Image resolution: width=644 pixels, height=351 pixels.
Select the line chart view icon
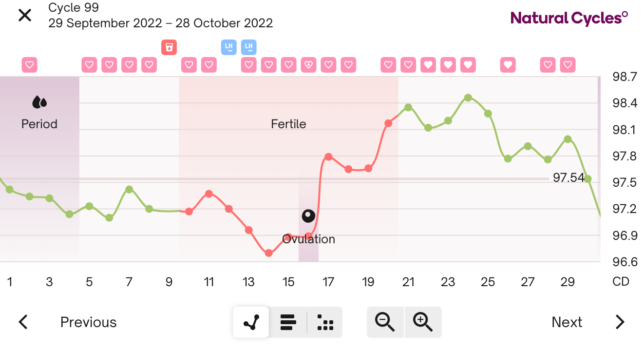click(250, 322)
